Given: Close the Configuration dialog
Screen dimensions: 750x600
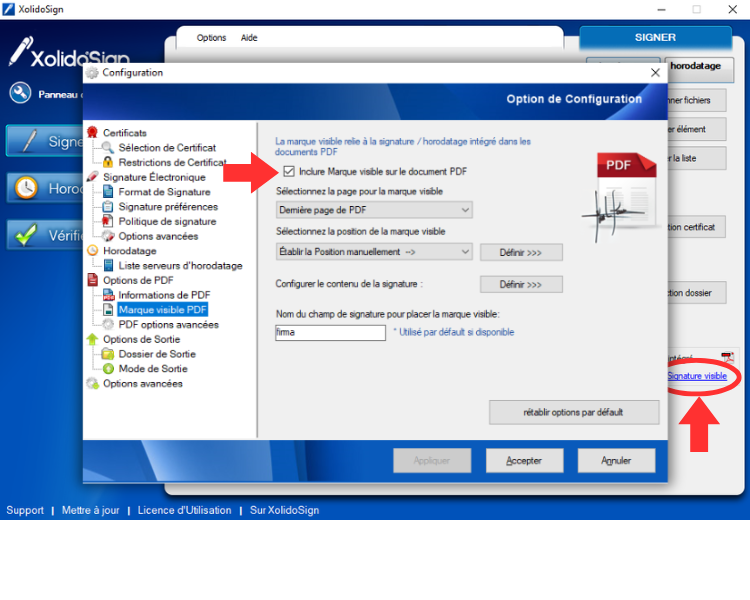Looking at the screenshot, I should [x=655, y=73].
